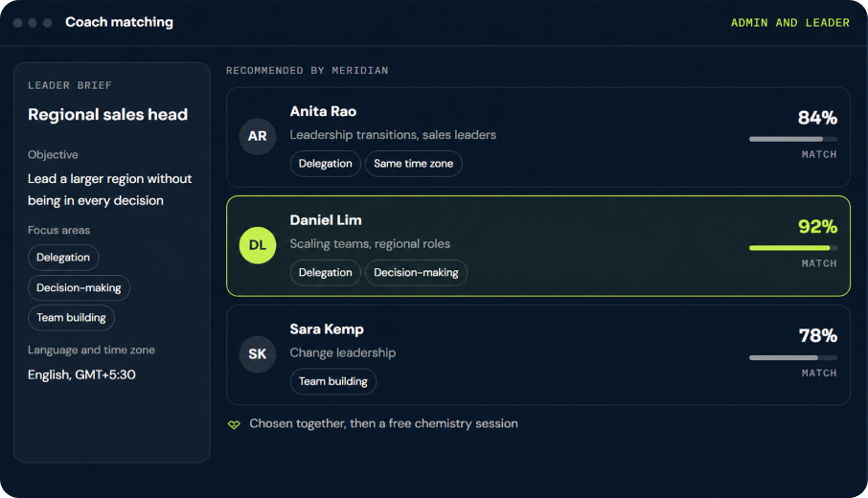The image size is (868, 498).
Task: Click the first window control dot in title bar
Action: [17, 23]
